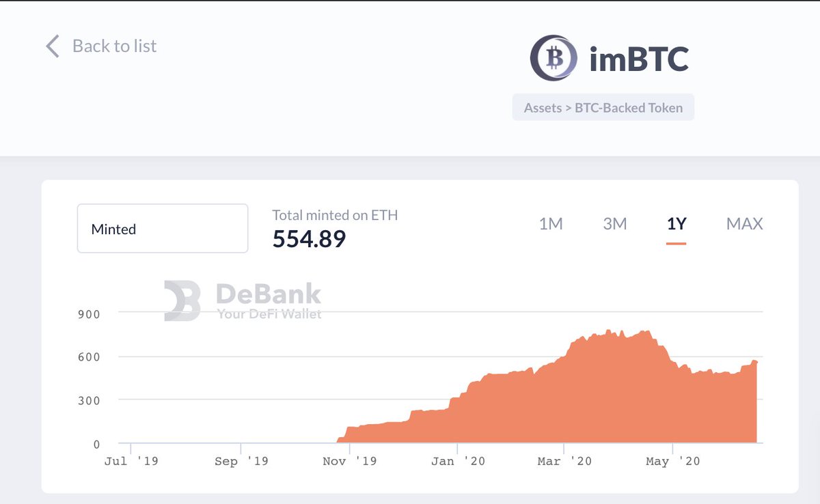Click the Sep '19 x-axis label
Image resolution: width=820 pixels, height=504 pixels.
pyautogui.click(x=241, y=462)
